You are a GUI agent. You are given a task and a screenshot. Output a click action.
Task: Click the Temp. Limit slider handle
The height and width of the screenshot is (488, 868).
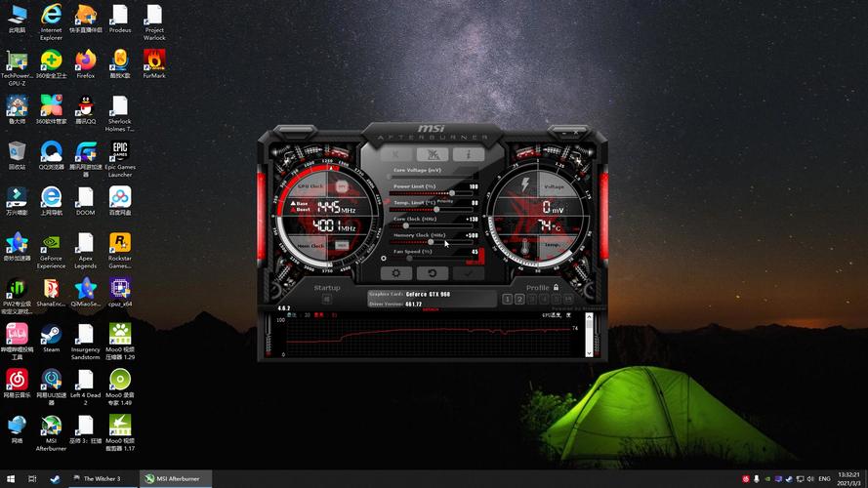[436, 210]
